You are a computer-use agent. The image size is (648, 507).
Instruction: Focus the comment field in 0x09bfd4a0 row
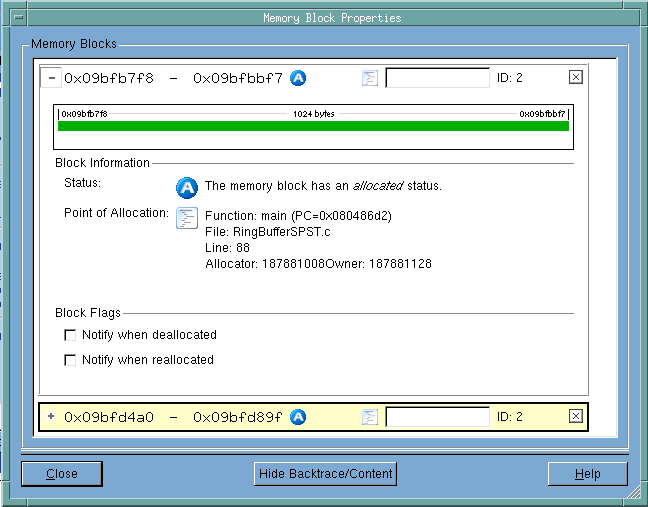(437, 417)
